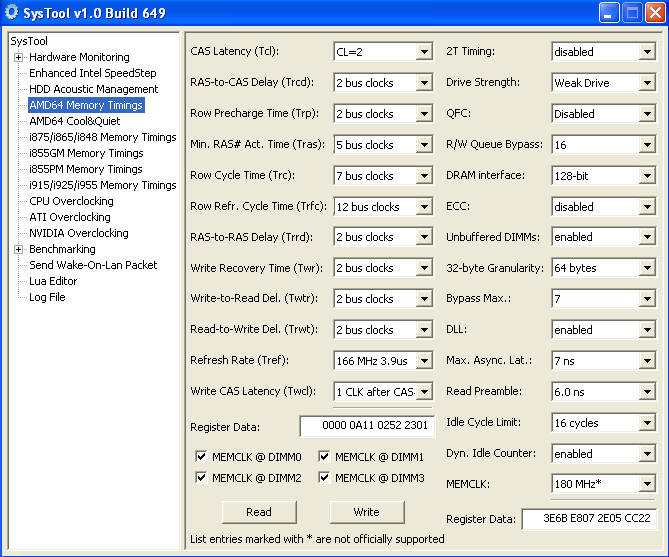Close the SysTool window
The width and height of the screenshot is (669, 557).
click(656, 12)
